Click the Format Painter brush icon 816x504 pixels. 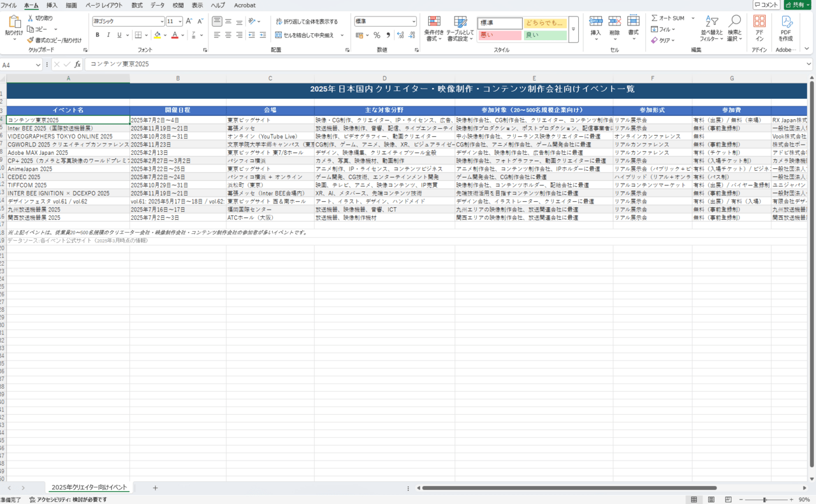pos(31,40)
